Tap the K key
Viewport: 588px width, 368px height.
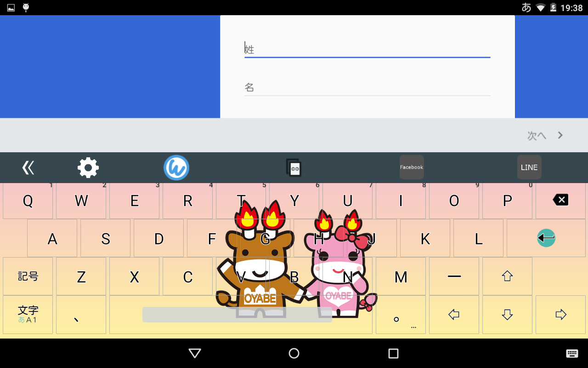click(x=425, y=238)
